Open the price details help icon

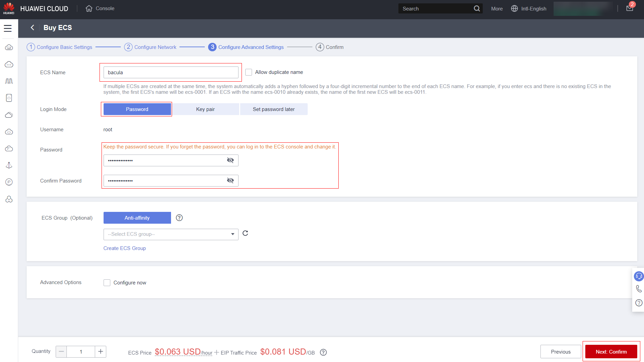tap(323, 352)
